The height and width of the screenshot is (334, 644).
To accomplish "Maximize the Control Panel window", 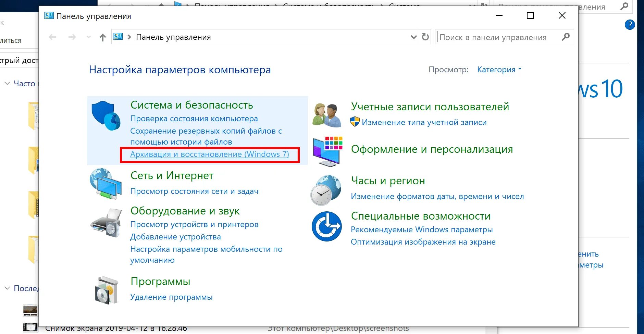I will pyautogui.click(x=530, y=15).
